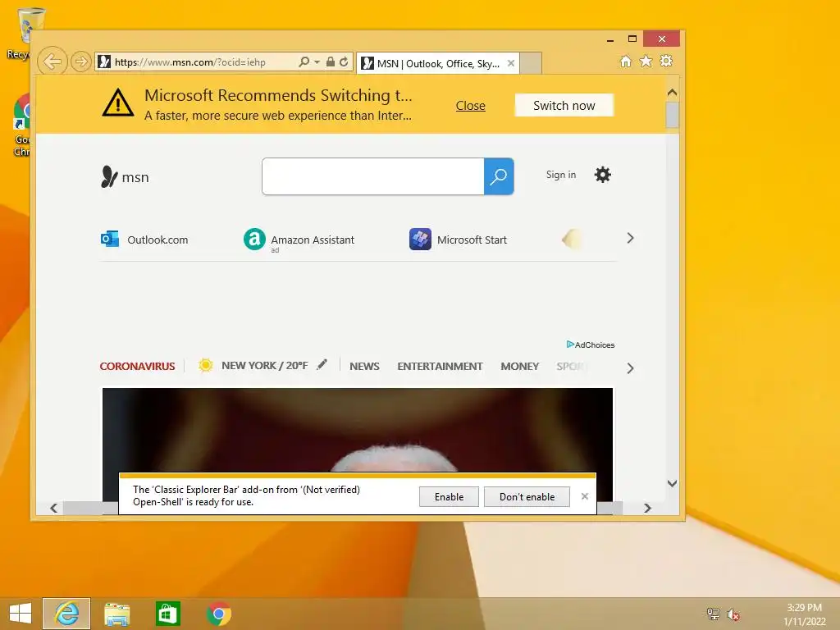Click the warning triangle icon in banner
840x630 pixels.
[x=118, y=103]
